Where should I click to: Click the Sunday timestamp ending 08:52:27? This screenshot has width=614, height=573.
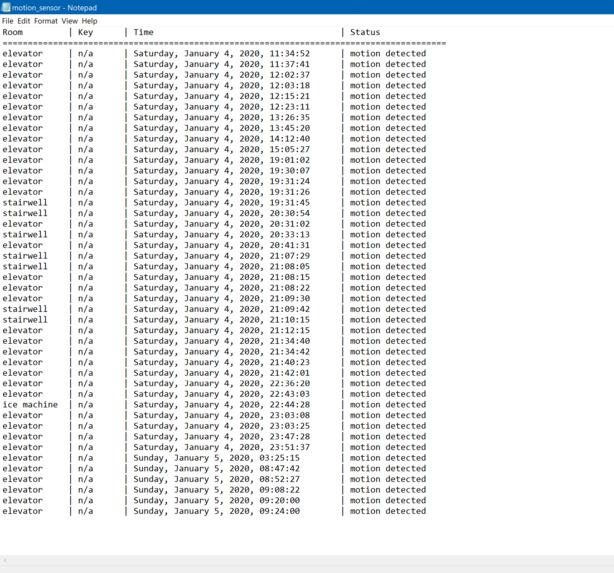(x=217, y=479)
